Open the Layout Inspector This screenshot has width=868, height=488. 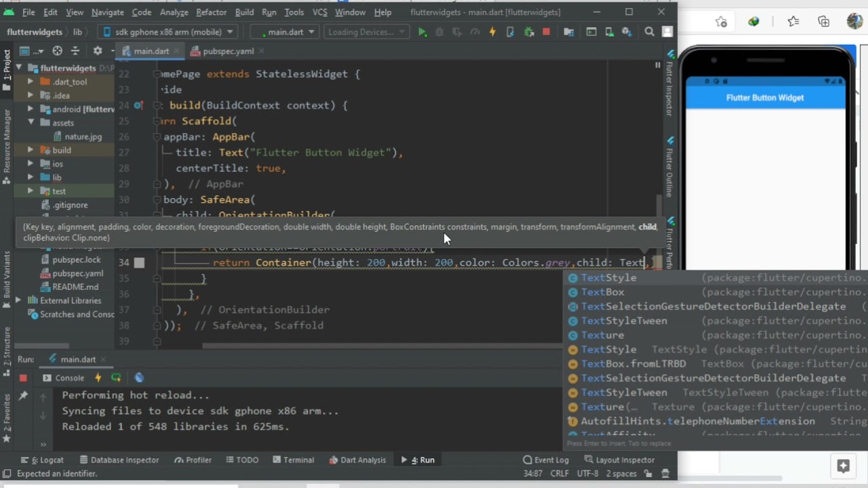(x=618, y=460)
